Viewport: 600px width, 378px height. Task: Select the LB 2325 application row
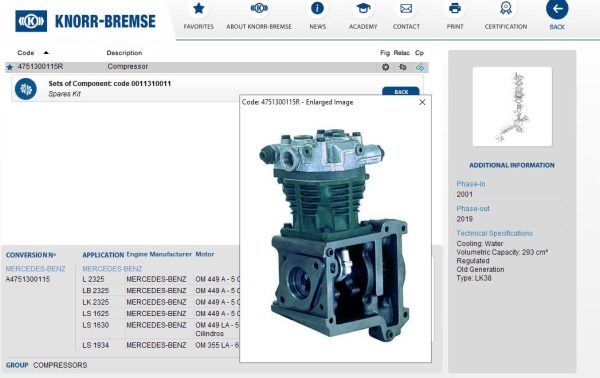tap(161, 291)
